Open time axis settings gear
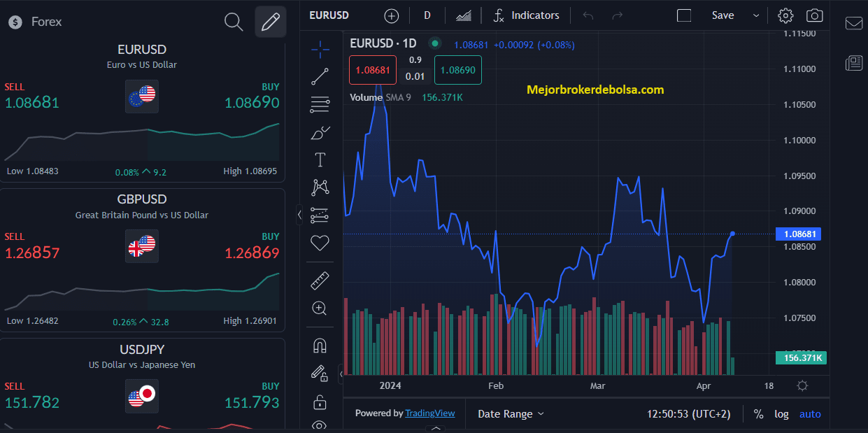The width and height of the screenshot is (868, 433). click(x=802, y=385)
